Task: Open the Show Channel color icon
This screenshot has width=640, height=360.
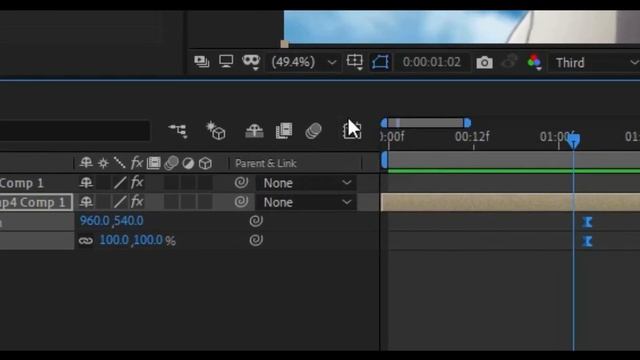Action: pyautogui.click(x=534, y=62)
